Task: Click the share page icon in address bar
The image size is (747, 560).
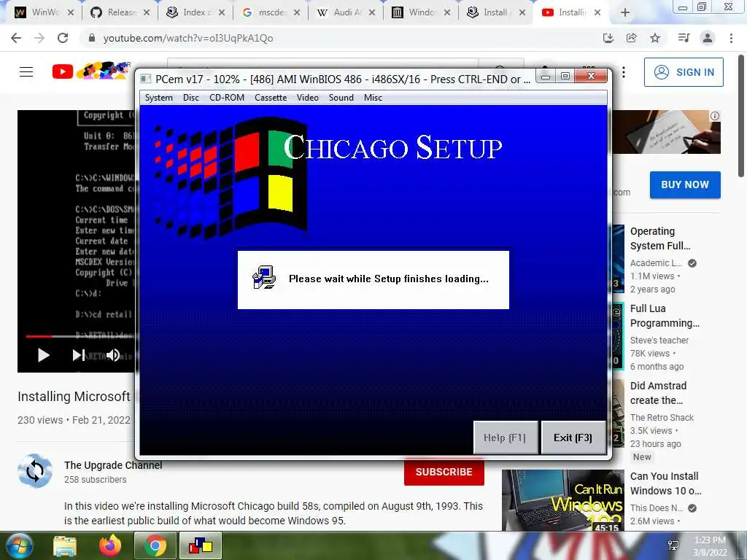Action: 632,38
